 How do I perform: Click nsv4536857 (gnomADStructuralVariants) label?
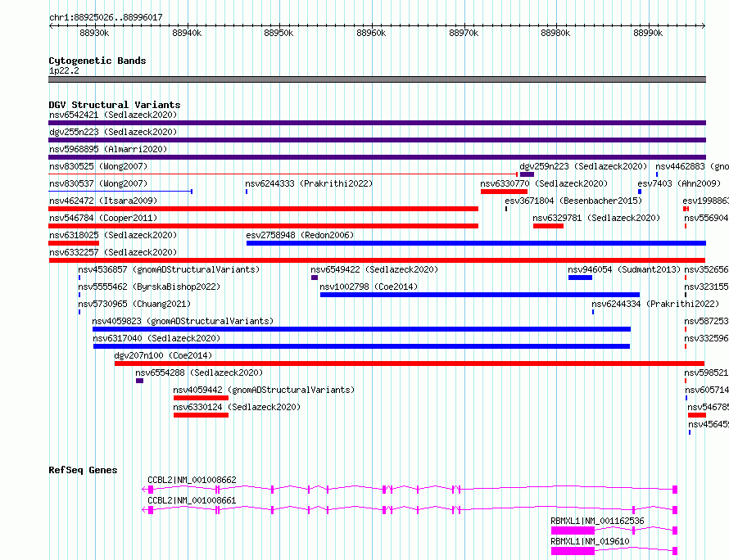pyautogui.click(x=169, y=269)
